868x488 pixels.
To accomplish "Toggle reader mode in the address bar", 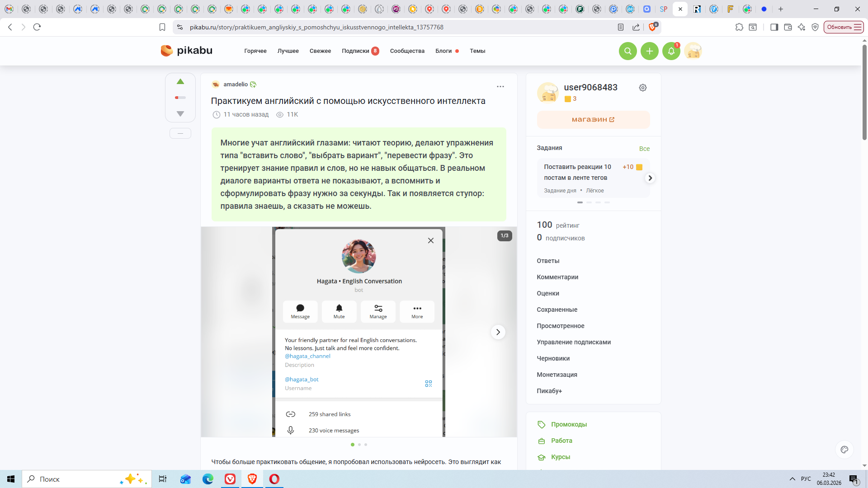I will click(x=621, y=27).
